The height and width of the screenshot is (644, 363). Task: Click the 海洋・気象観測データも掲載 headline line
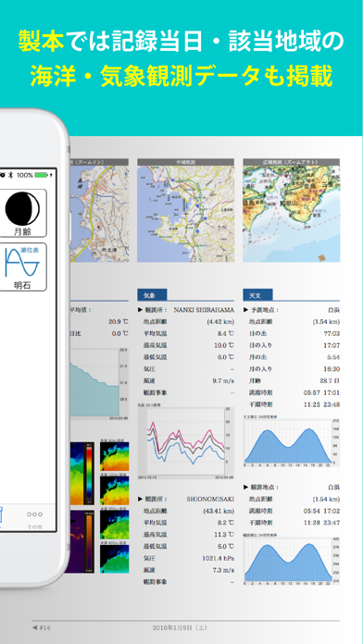click(181, 76)
